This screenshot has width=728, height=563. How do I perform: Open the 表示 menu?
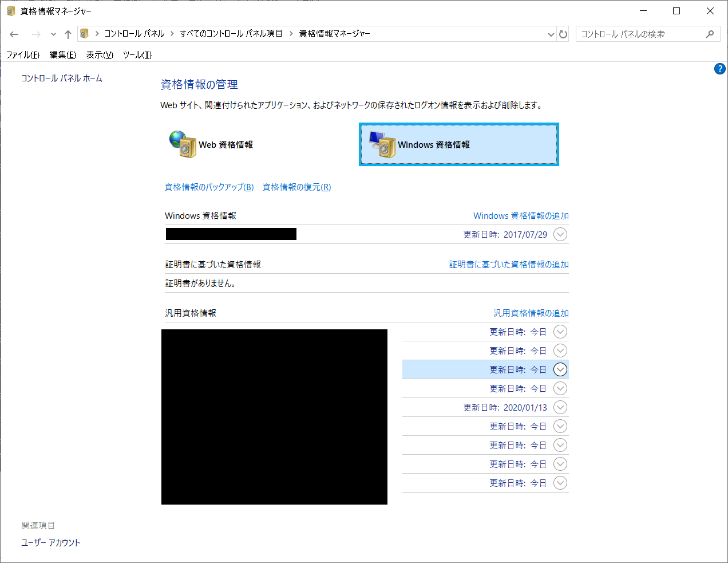[100, 55]
